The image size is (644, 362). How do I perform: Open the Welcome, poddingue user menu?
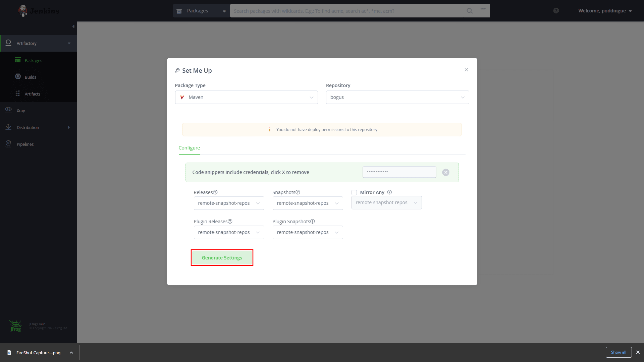pos(605,11)
